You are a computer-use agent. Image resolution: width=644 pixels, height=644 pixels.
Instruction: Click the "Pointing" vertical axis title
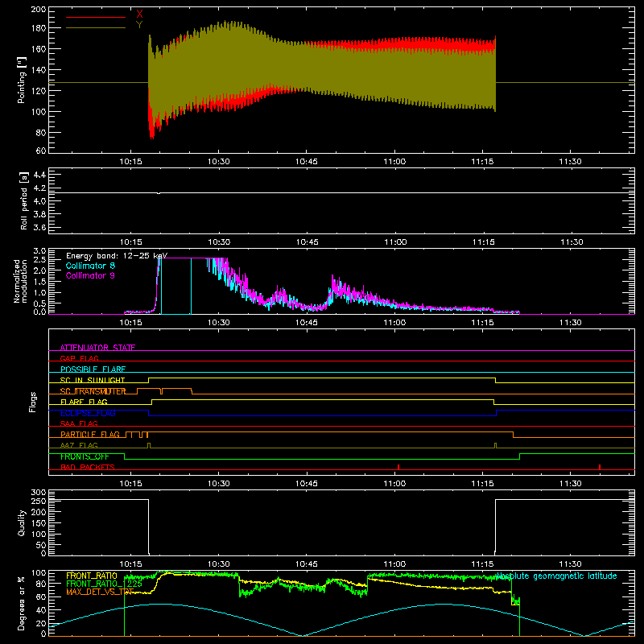pyautogui.click(x=22, y=80)
